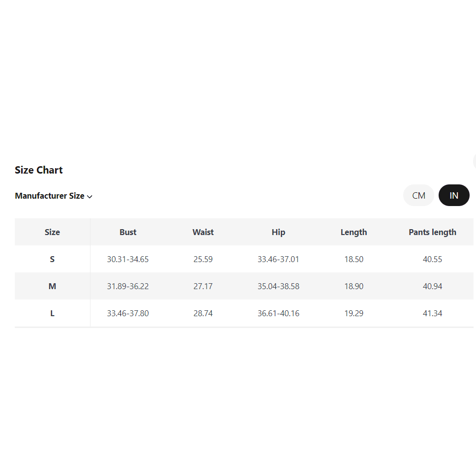Click hip value 36.61-40.16 for L
Viewport: 476px width, 476px height.
(278, 313)
